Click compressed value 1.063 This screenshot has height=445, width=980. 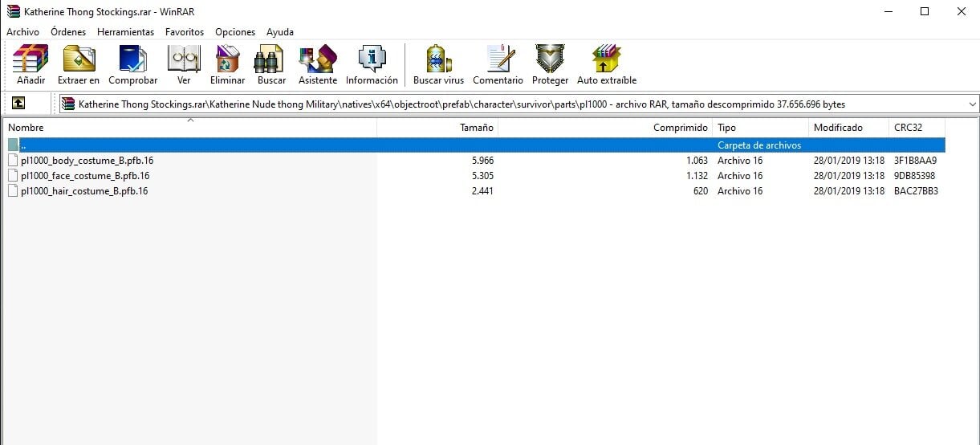pyautogui.click(x=697, y=161)
